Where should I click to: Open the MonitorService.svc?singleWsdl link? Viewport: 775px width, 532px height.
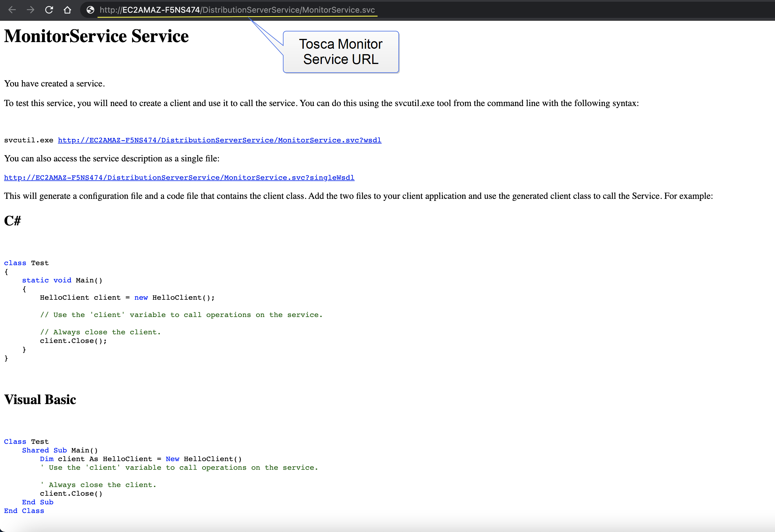tap(179, 178)
